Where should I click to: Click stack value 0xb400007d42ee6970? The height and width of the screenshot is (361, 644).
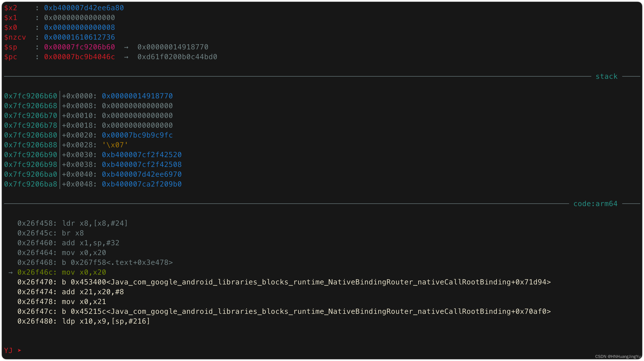click(x=141, y=174)
